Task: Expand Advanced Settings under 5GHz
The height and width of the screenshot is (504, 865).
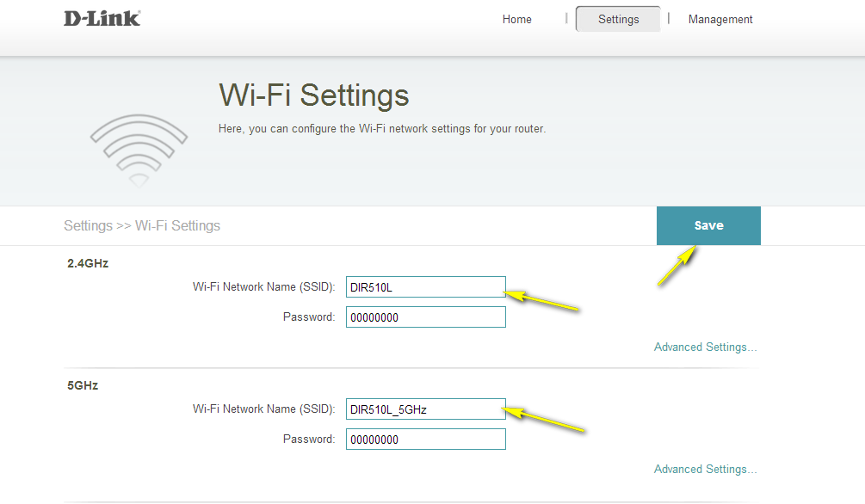Action: pos(705,470)
